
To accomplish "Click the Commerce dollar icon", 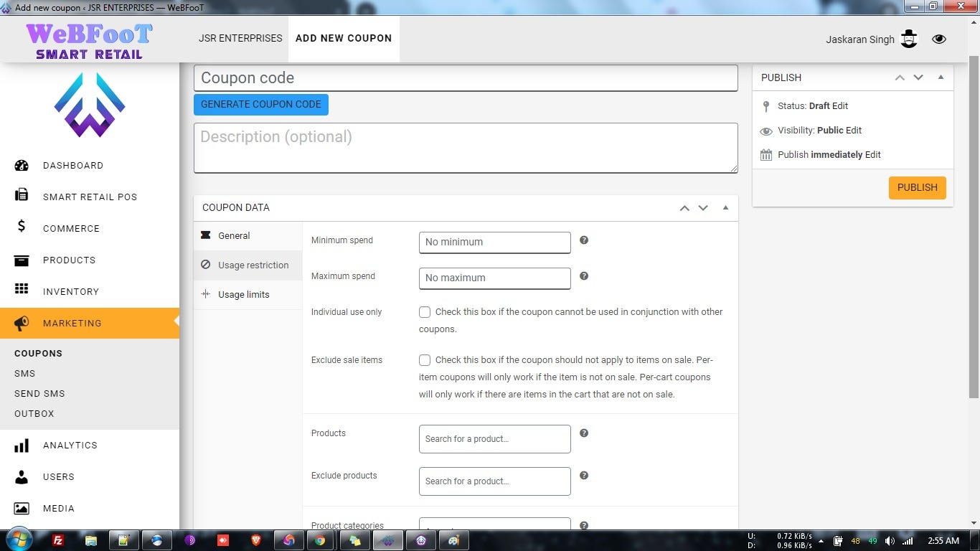I will (x=22, y=227).
